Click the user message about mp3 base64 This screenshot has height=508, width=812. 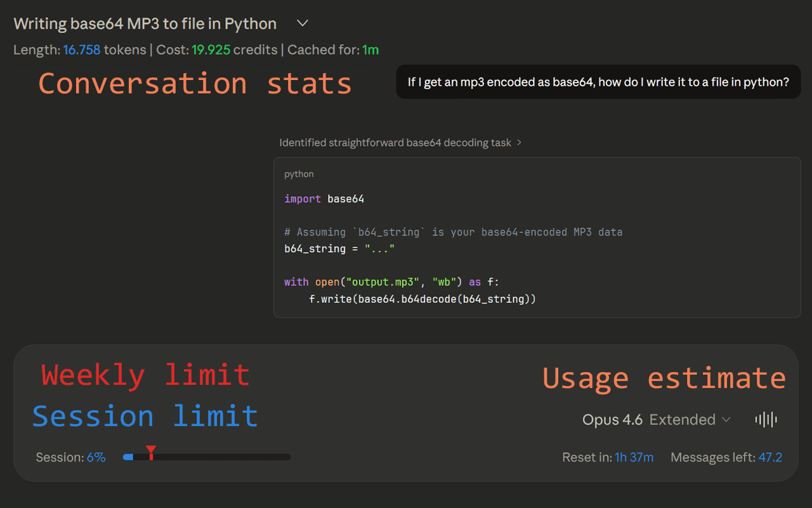coord(598,82)
